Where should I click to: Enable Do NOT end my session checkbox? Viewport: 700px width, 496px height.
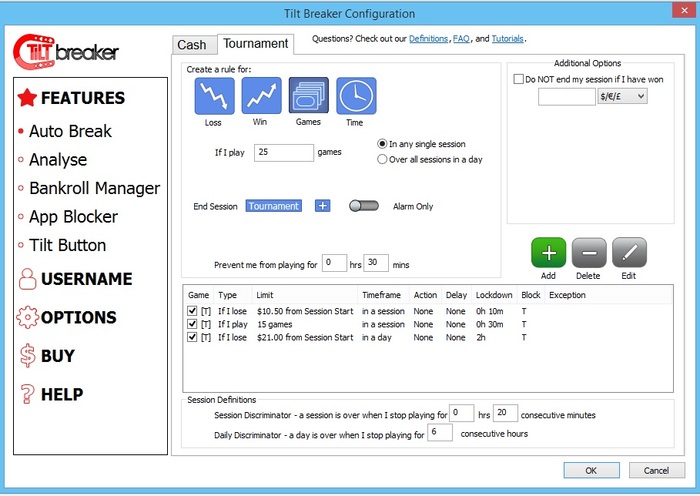coord(518,79)
